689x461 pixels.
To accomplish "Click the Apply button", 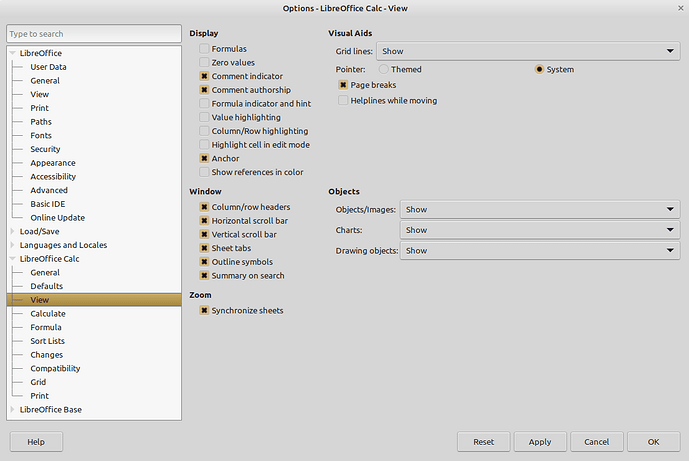I will pos(540,442).
